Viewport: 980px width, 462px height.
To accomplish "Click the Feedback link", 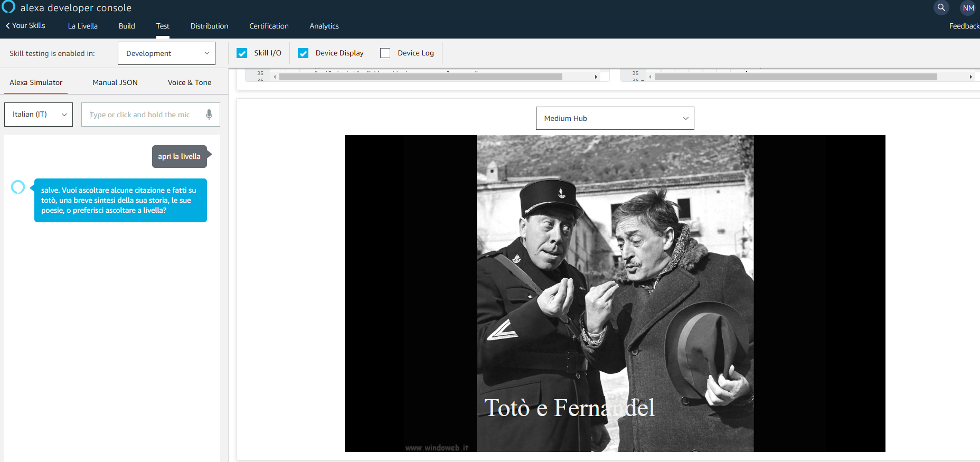I will [964, 26].
